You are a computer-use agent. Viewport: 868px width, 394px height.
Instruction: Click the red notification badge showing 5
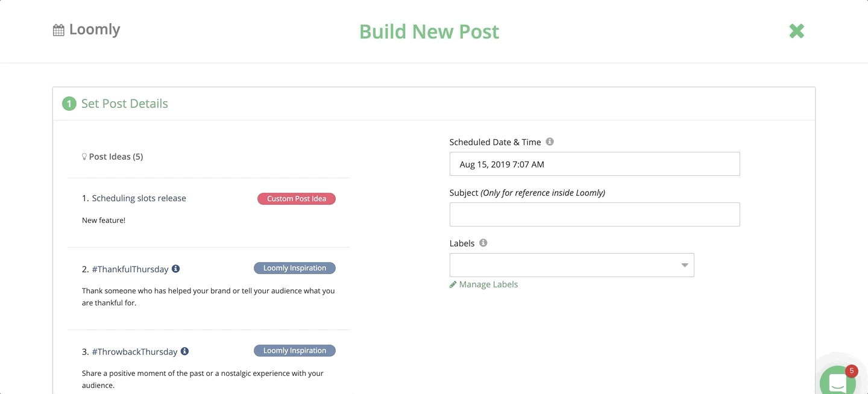pos(851,371)
